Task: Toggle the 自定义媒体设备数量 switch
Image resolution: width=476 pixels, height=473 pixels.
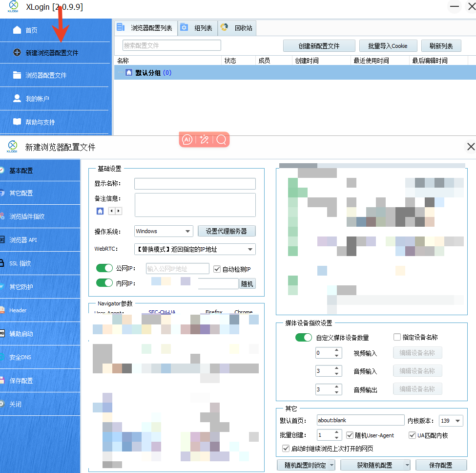Action: pos(304,337)
